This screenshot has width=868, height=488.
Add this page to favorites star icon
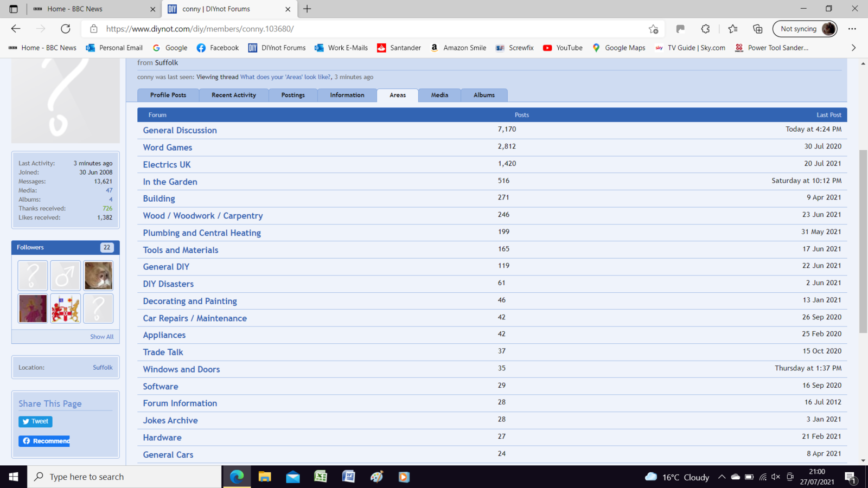pyautogui.click(x=653, y=29)
